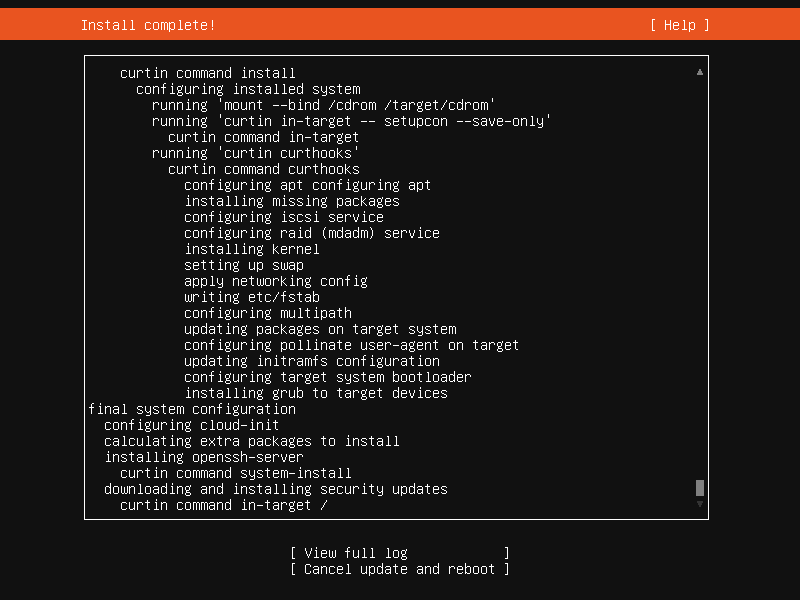Select 'final system configuration' log entry
The width and height of the screenshot is (800, 600).
(192, 409)
